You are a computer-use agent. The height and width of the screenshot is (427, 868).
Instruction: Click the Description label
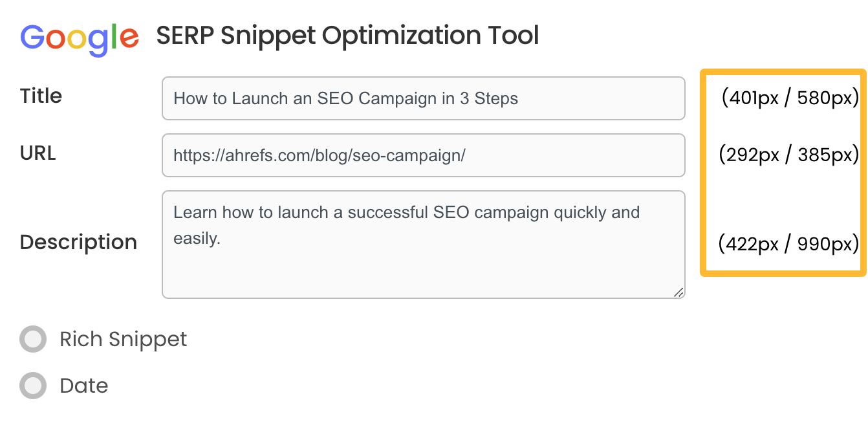(x=78, y=242)
